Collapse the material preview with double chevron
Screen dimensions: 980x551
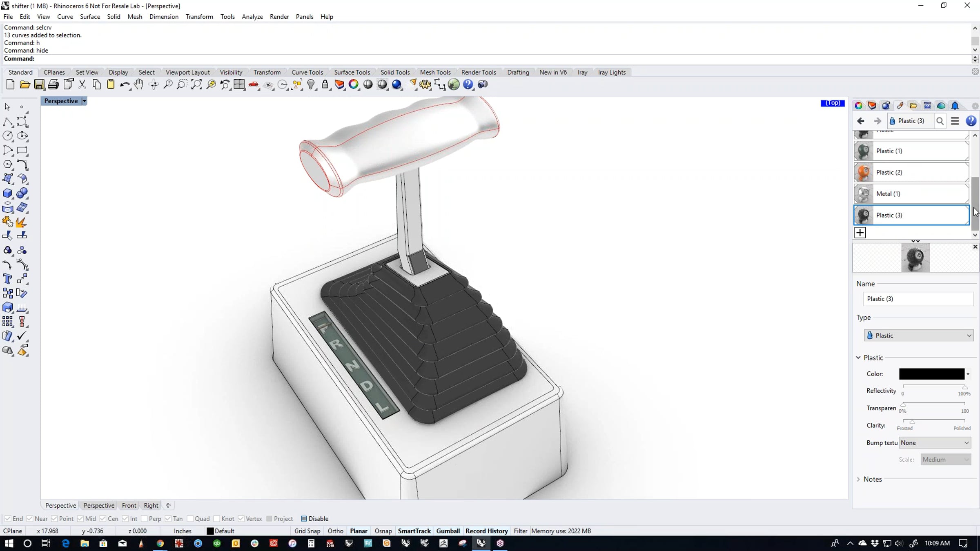coord(915,241)
